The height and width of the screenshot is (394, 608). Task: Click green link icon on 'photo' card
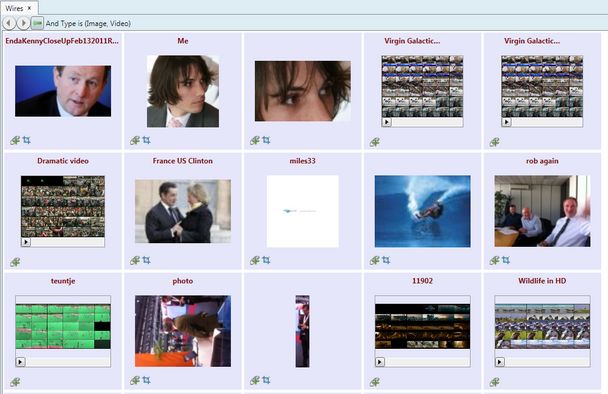click(135, 380)
